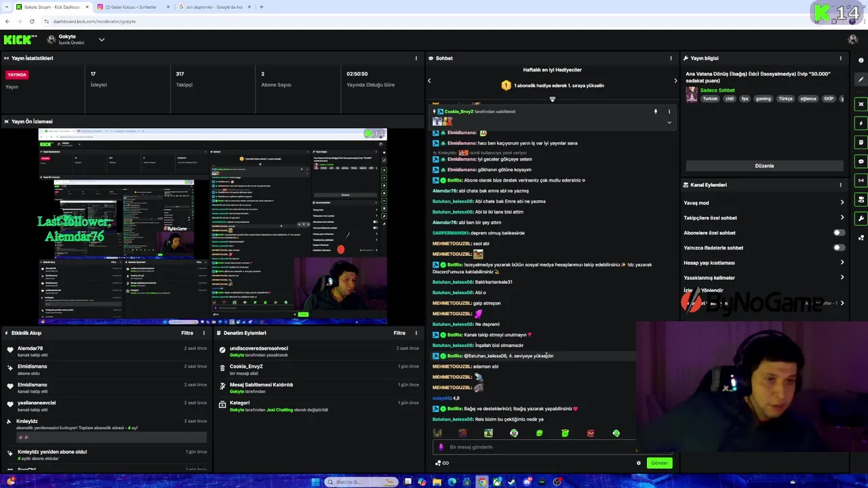868x488 pixels.
Task: Click undiscoveredaerosolveci in moderation log
Action: coord(258,348)
